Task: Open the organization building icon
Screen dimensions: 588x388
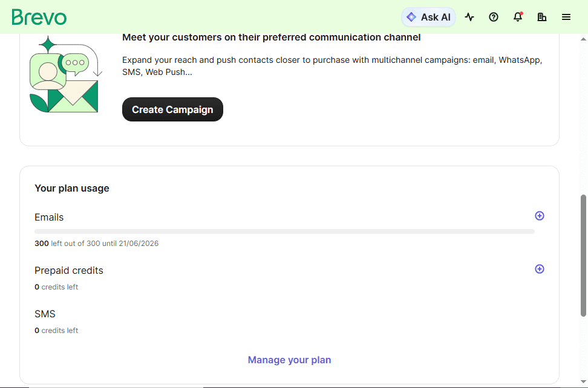Action: click(x=542, y=17)
